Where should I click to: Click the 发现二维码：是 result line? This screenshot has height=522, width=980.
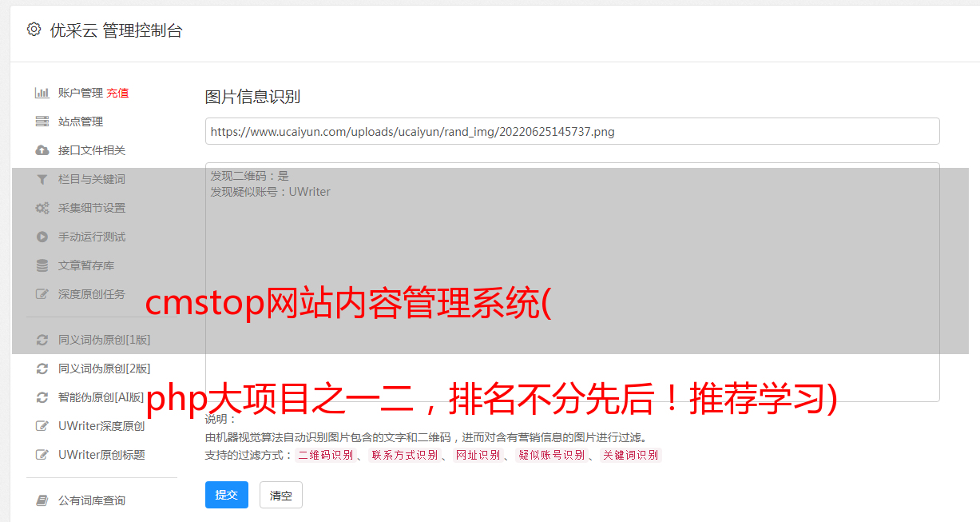click(250, 176)
